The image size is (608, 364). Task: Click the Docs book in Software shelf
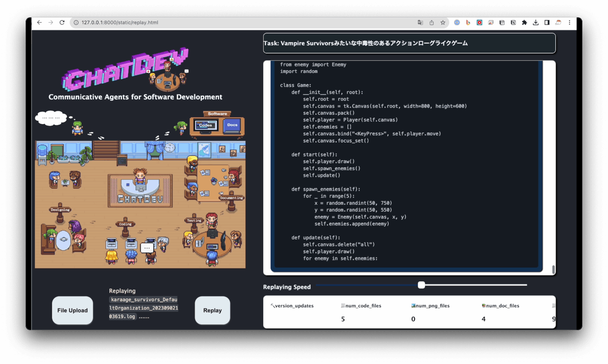232,126
